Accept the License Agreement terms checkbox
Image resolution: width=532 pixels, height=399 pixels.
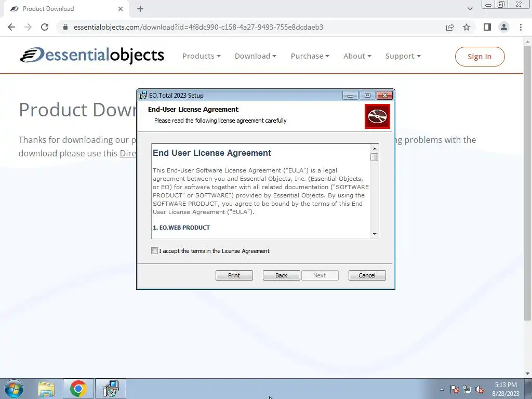click(x=154, y=251)
